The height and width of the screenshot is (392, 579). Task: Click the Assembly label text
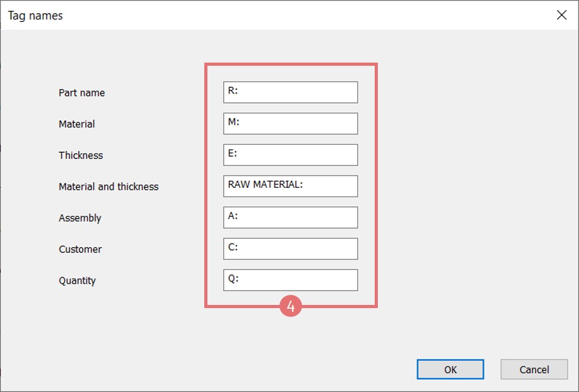point(80,218)
